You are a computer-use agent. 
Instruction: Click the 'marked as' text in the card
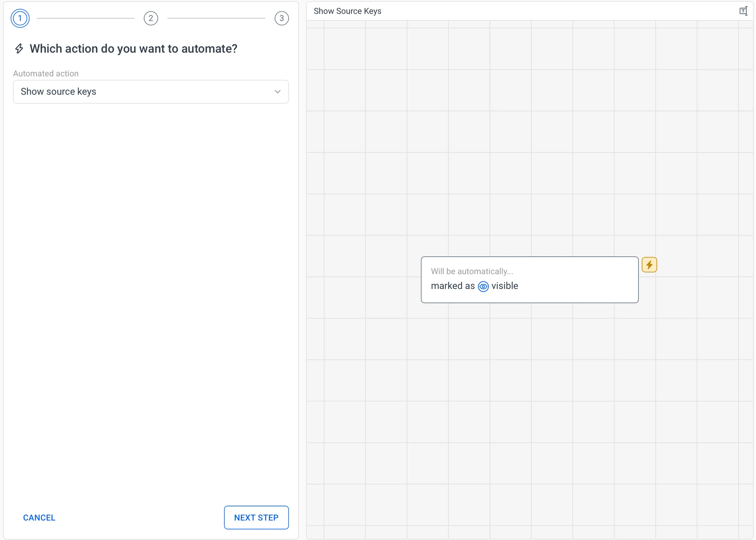click(x=452, y=286)
